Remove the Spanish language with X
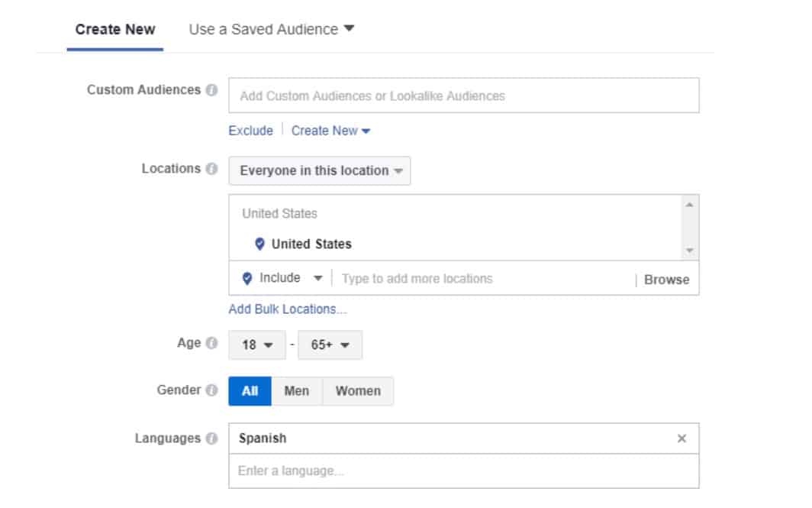 tap(681, 438)
